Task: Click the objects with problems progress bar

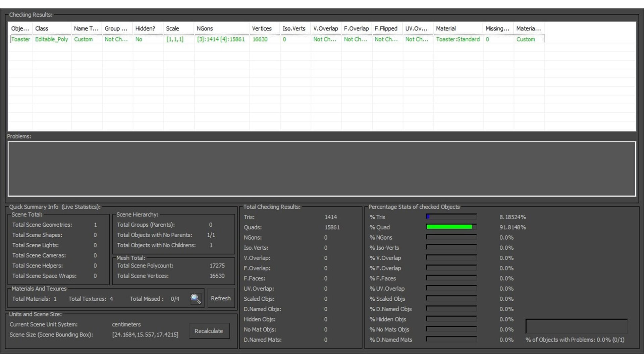Action: coord(576,326)
